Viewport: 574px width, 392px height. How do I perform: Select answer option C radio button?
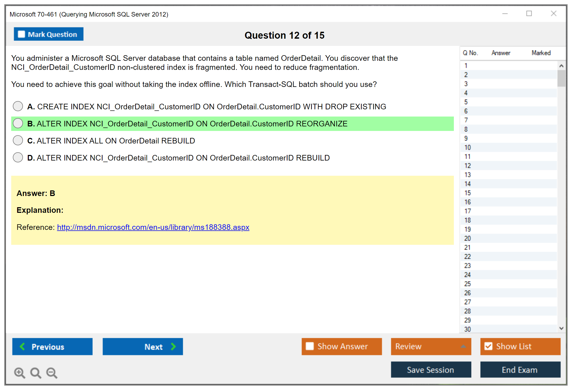(x=18, y=140)
